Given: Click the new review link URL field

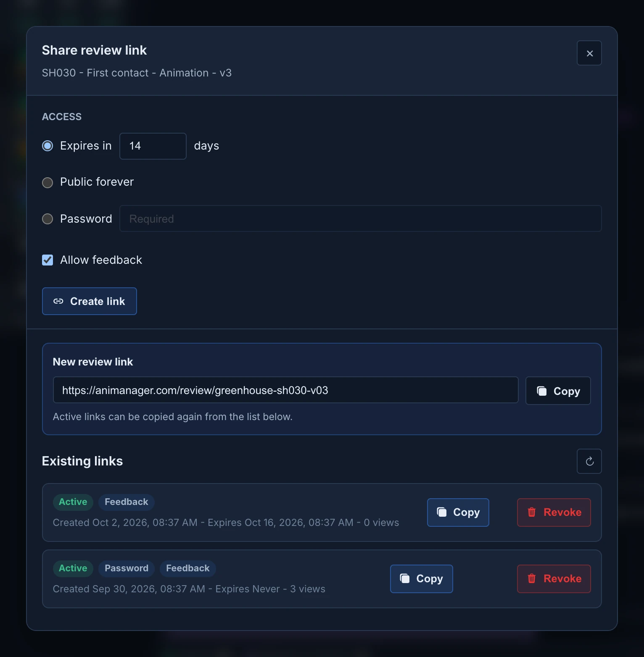Looking at the screenshot, I should pos(286,390).
